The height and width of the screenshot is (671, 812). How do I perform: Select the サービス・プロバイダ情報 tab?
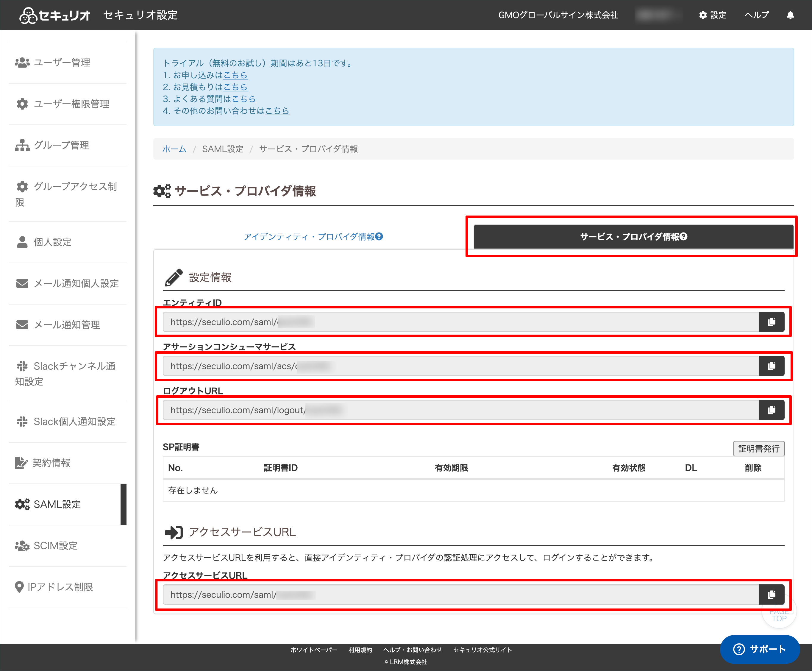click(633, 237)
